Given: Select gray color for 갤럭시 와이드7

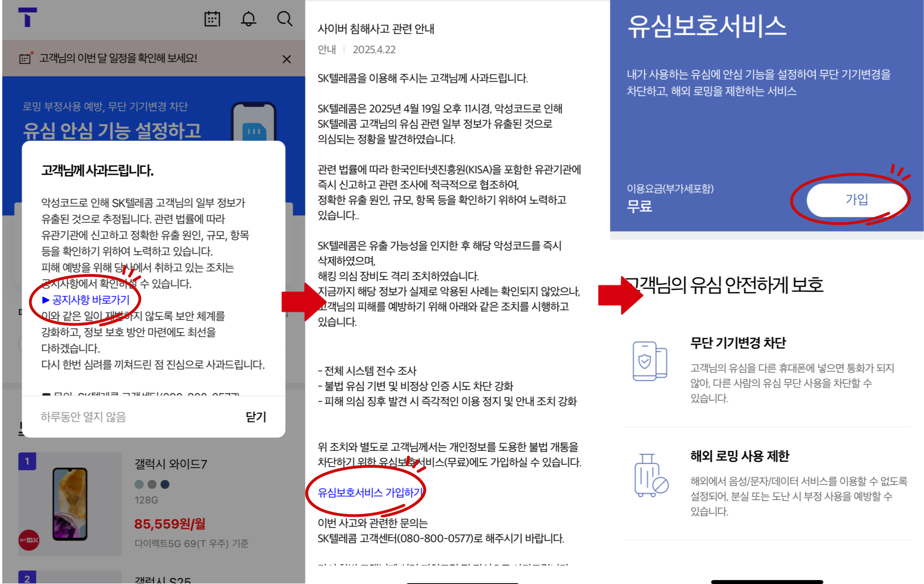Looking at the screenshot, I should [152, 484].
